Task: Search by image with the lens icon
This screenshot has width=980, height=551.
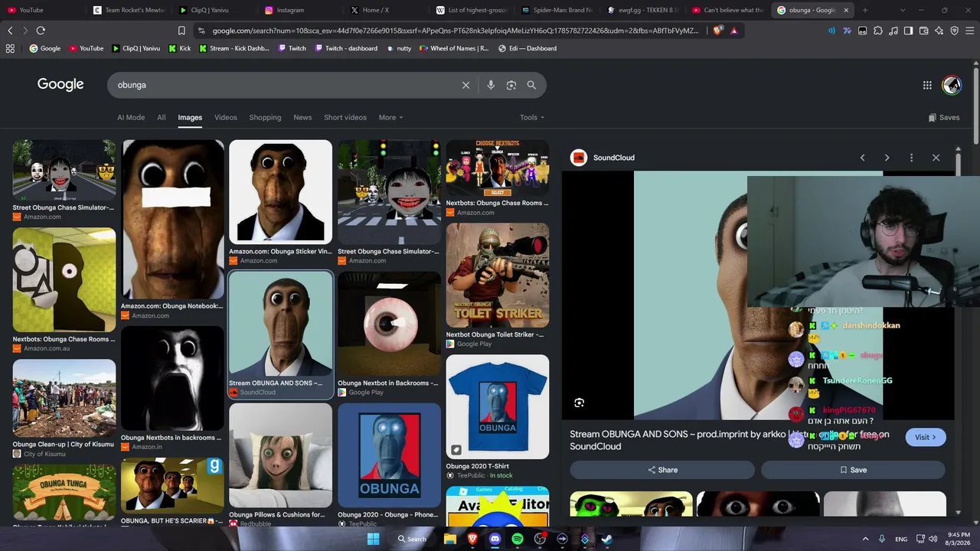Action: pyautogui.click(x=511, y=85)
